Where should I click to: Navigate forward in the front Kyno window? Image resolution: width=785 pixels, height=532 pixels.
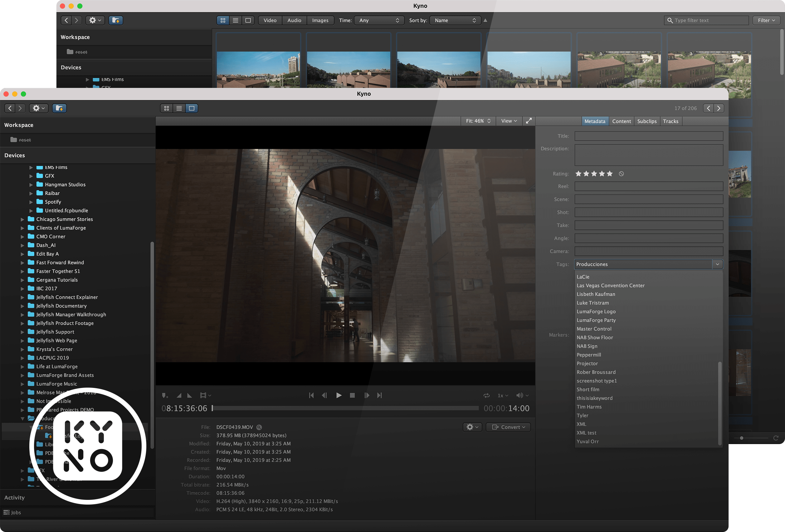coord(20,108)
